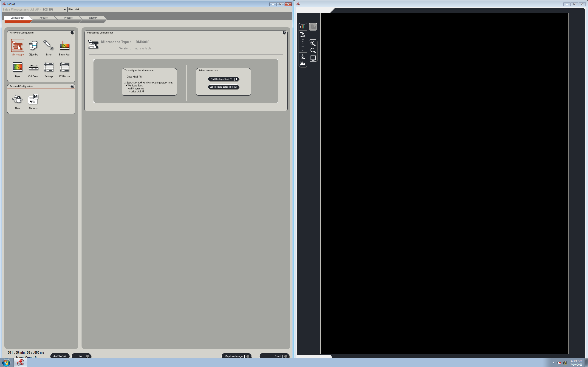
Task: Click Set selected port as default
Action: click(223, 87)
